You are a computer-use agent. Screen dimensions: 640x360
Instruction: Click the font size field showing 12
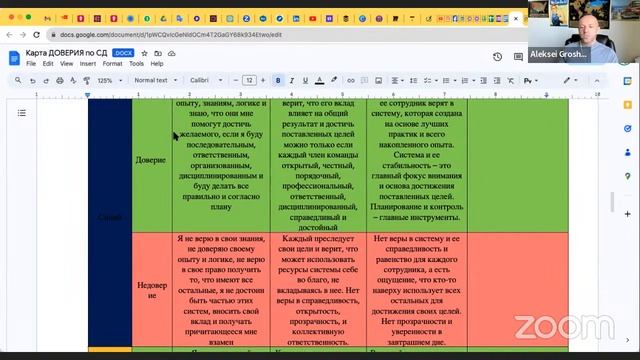point(249,80)
